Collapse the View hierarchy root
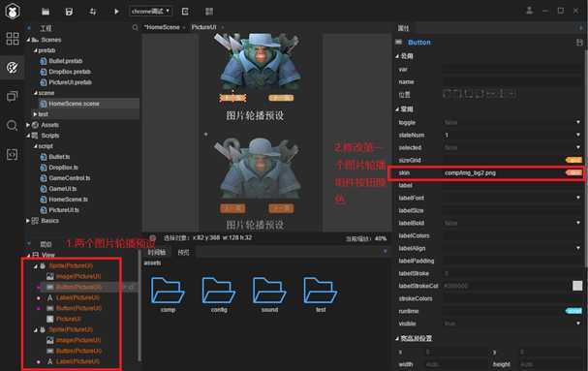 [28, 255]
